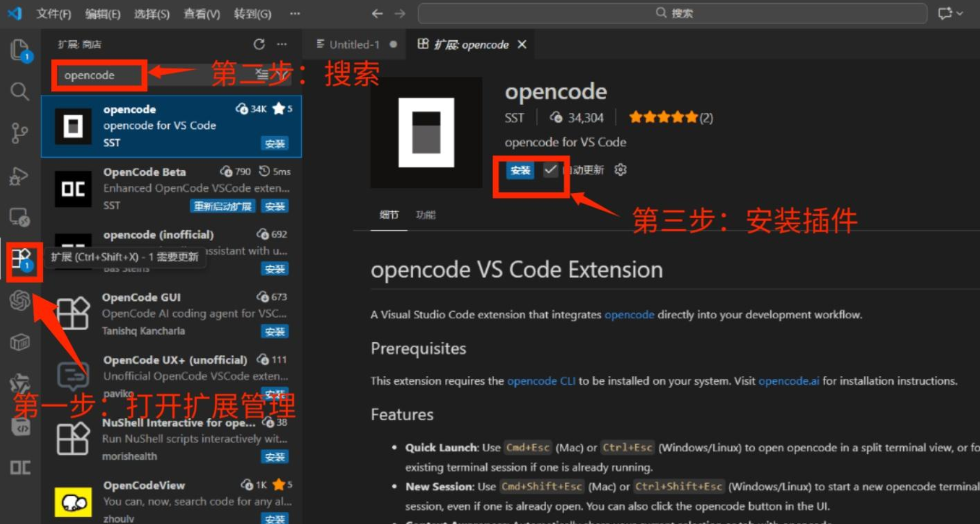The width and height of the screenshot is (980, 524).
Task: Open the Search view in activity bar
Action: 19,91
